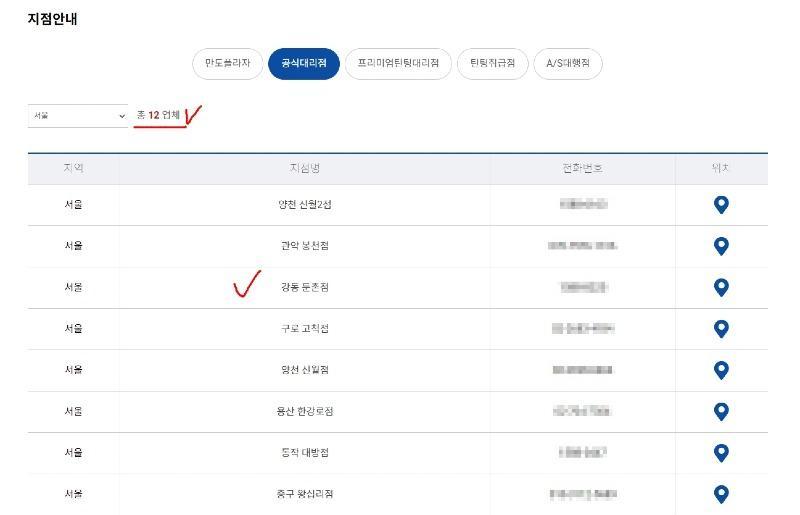The width and height of the screenshot is (800, 515).
Task: Switch to the 튜닝취급점 tab
Action: tap(492, 64)
